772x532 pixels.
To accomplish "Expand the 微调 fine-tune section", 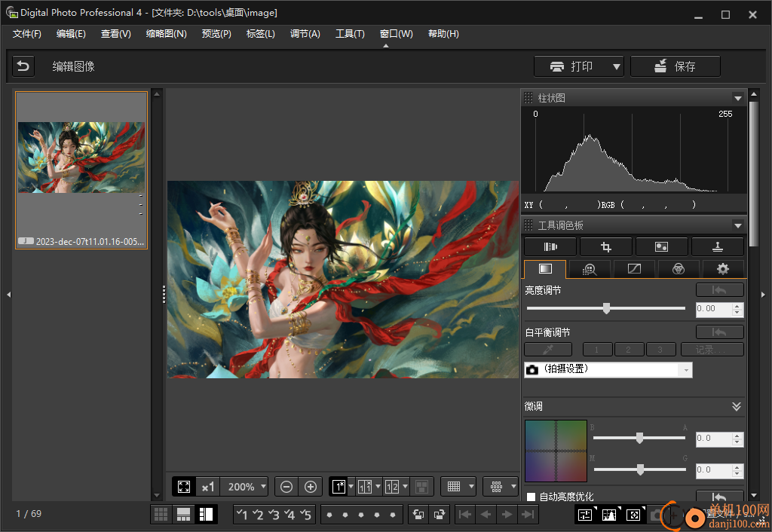I will [737, 406].
